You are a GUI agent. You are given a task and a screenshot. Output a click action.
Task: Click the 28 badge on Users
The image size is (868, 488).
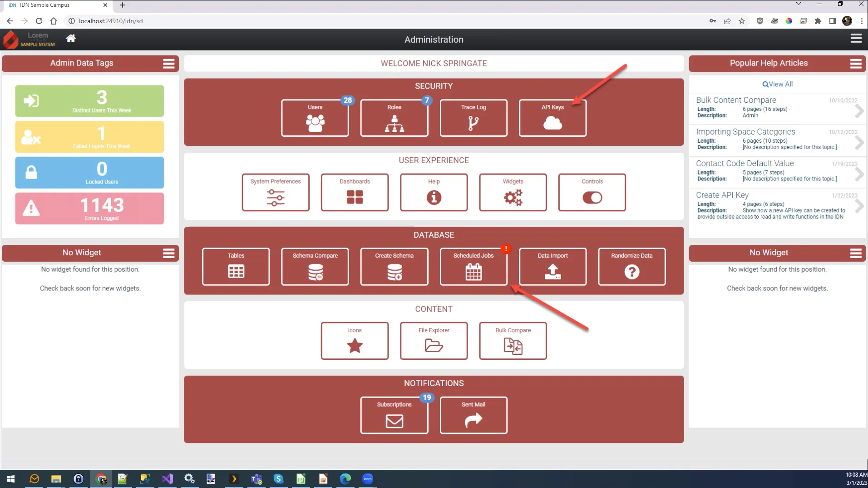click(x=347, y=100)
